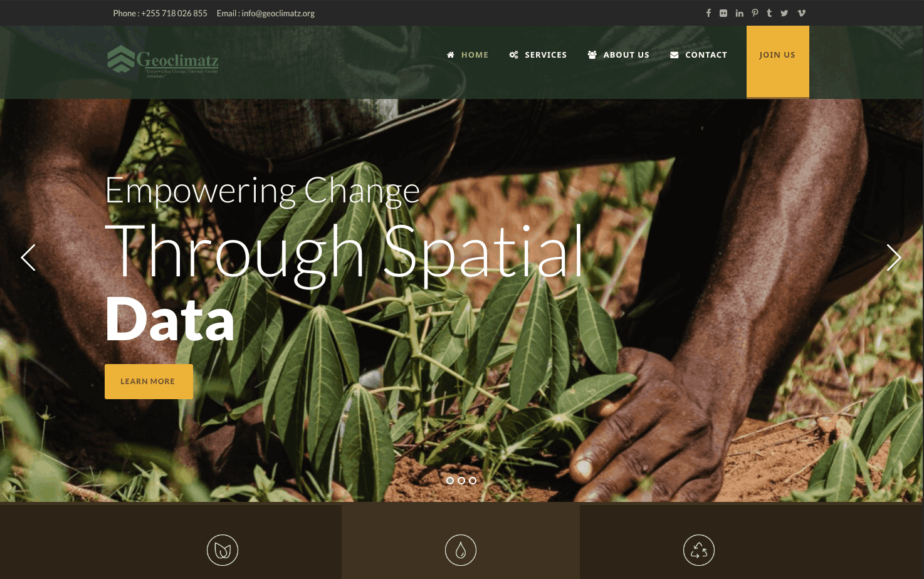Open the About Us menu item
Viewport: 924px width, 579px height.
coord(618,55)
